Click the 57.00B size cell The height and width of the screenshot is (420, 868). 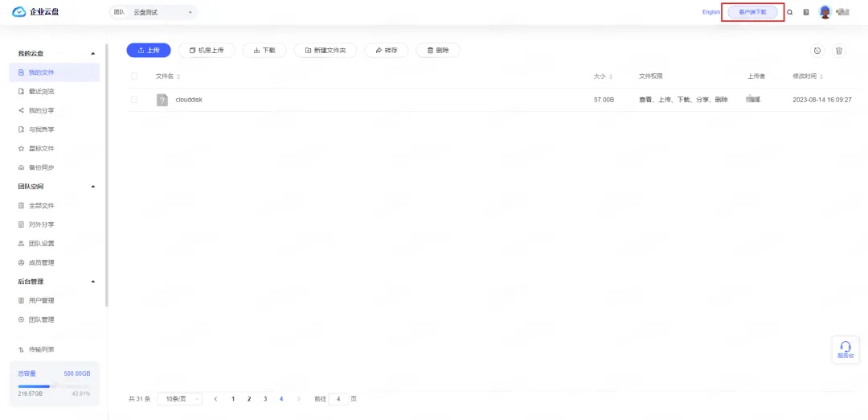(x=604, y=100)
